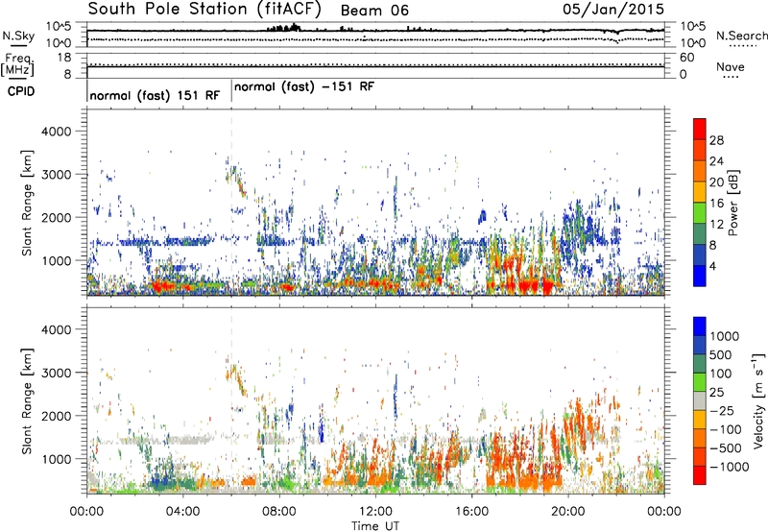This screenshot has height=532, width=768.
Task: Click the '18' frequency axis value
Action: pyautogui.click(x=64, y=58)
